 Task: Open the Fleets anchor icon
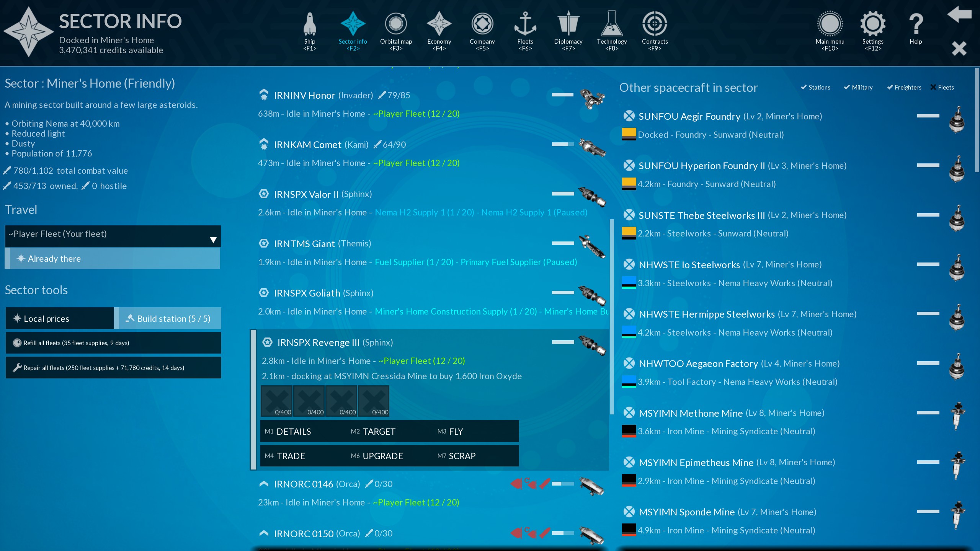525,24
